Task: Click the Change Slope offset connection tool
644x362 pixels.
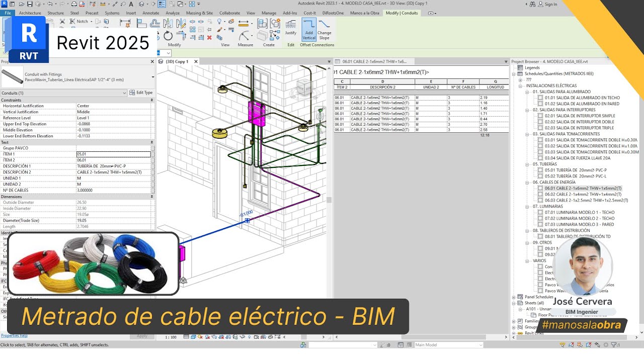Action: tap(325, 29)
